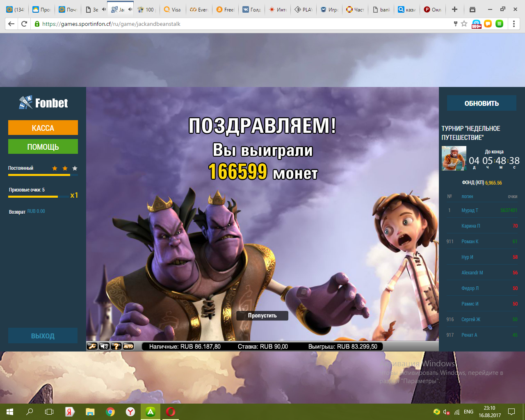Click the RUB 0.00 Возврат value

coord(36,211)
